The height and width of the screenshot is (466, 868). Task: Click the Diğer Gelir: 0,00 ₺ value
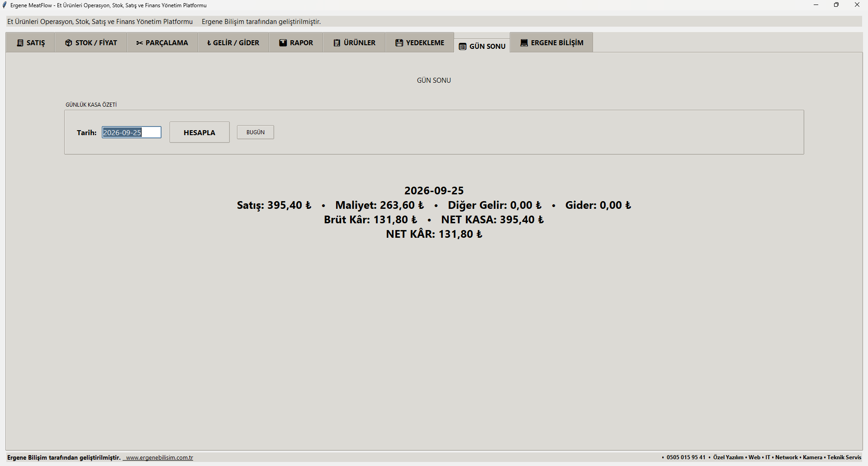point(494,205)
